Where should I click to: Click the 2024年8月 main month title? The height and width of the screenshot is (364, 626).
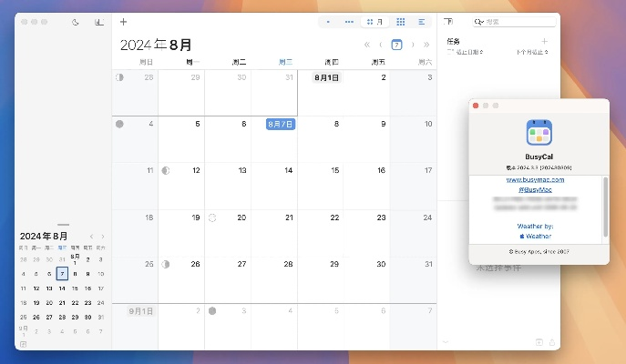tap(156, 45)
